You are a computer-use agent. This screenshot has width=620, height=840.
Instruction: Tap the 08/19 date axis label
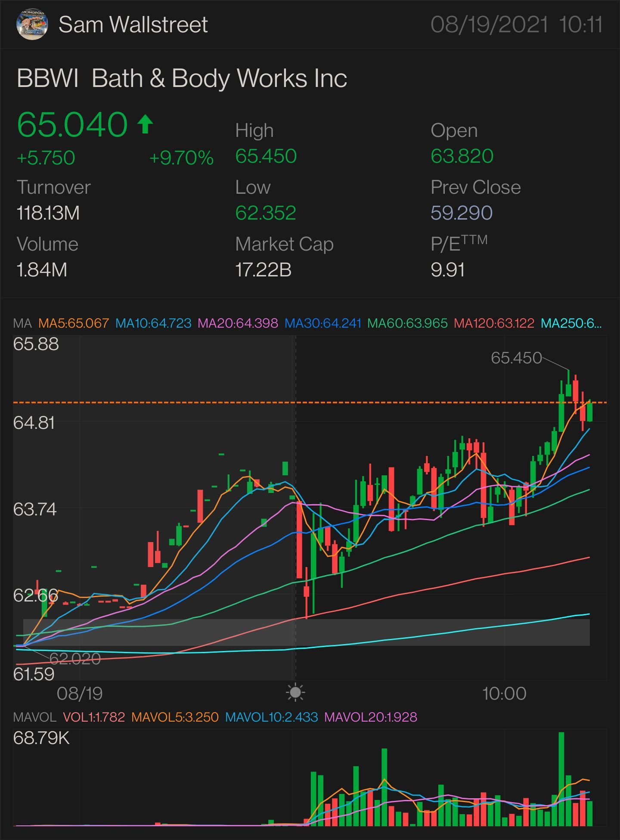[x=80, y=694]
